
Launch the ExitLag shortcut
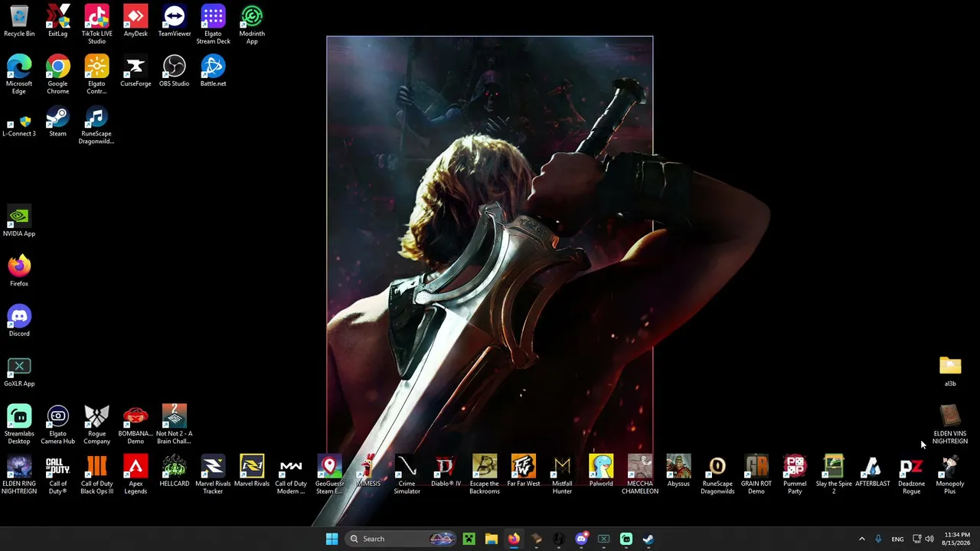pyautogui.click(x=57, y=21)
